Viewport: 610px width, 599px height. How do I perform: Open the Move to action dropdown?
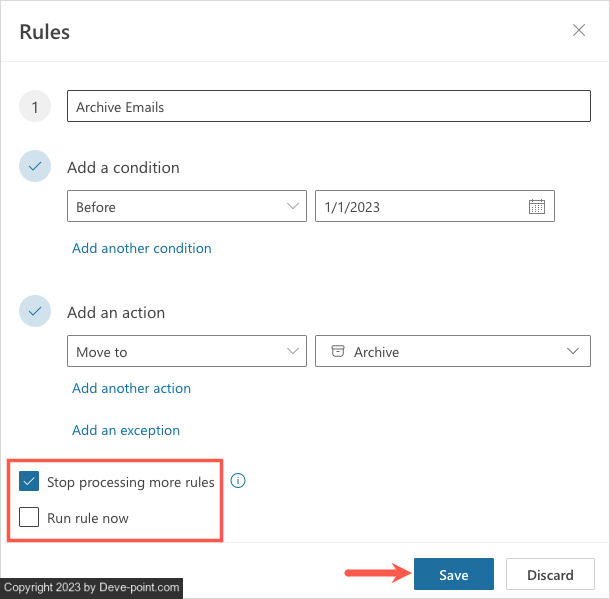coord(294,351)
